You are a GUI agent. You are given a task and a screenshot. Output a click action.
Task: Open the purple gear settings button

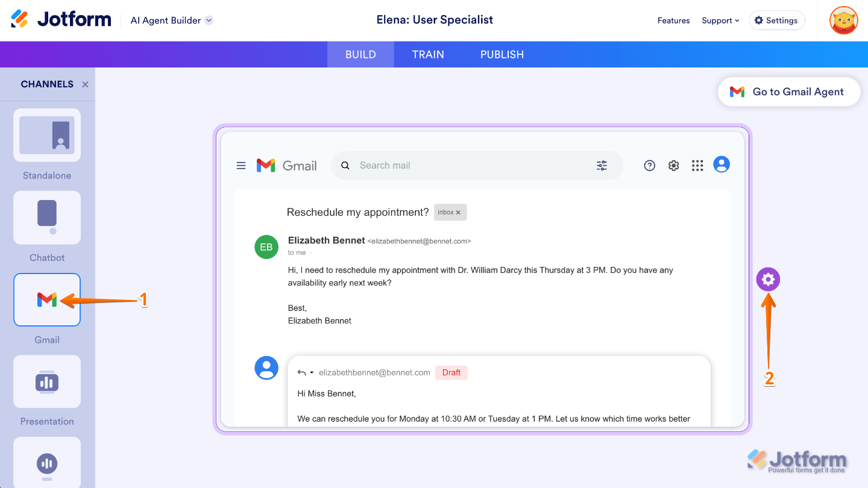click(x=768, y=280)
